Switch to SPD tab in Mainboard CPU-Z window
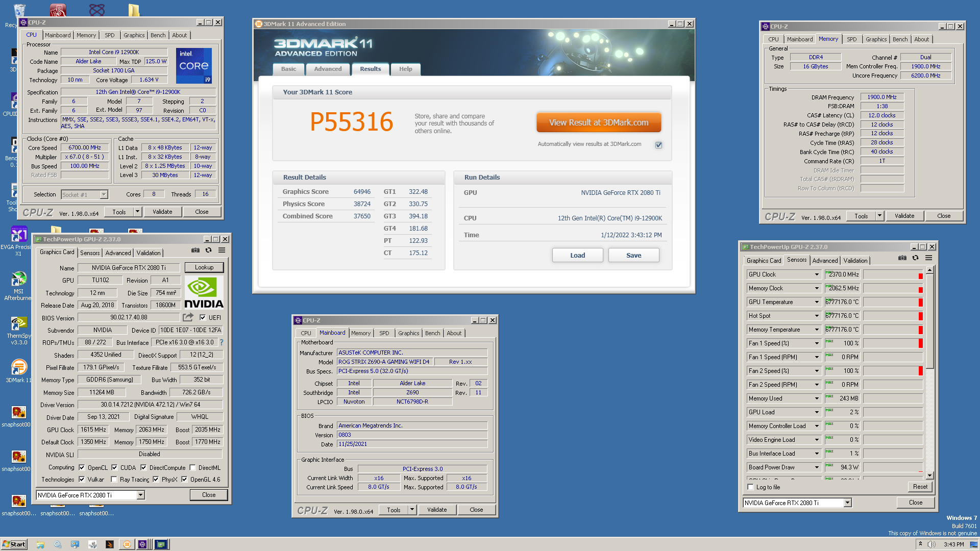 (x=384, y=333)
